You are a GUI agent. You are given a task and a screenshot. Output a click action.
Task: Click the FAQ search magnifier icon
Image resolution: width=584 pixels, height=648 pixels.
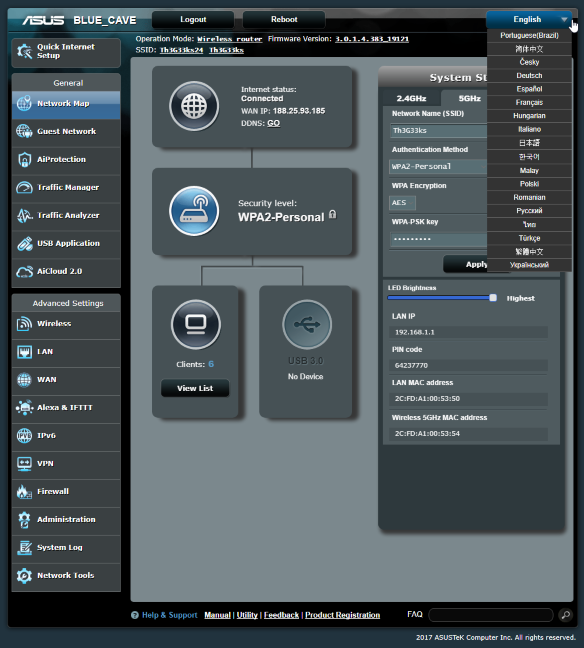565,615
